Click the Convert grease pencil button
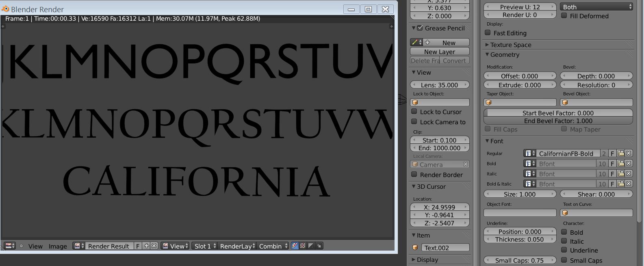 (454, 61)
